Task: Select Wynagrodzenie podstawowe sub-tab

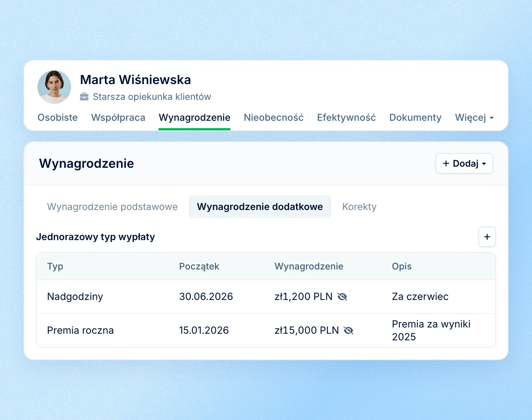Action: point(112,207)
